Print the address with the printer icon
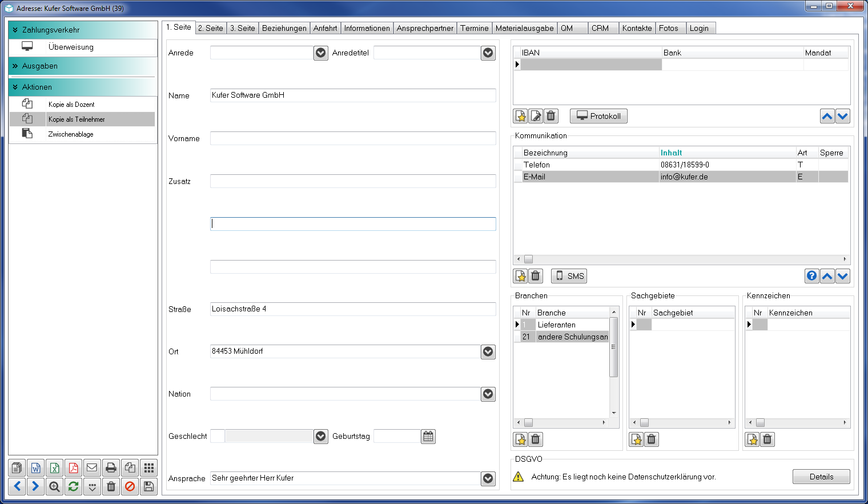This screenshot has height=504, width=868. point(111,468)
